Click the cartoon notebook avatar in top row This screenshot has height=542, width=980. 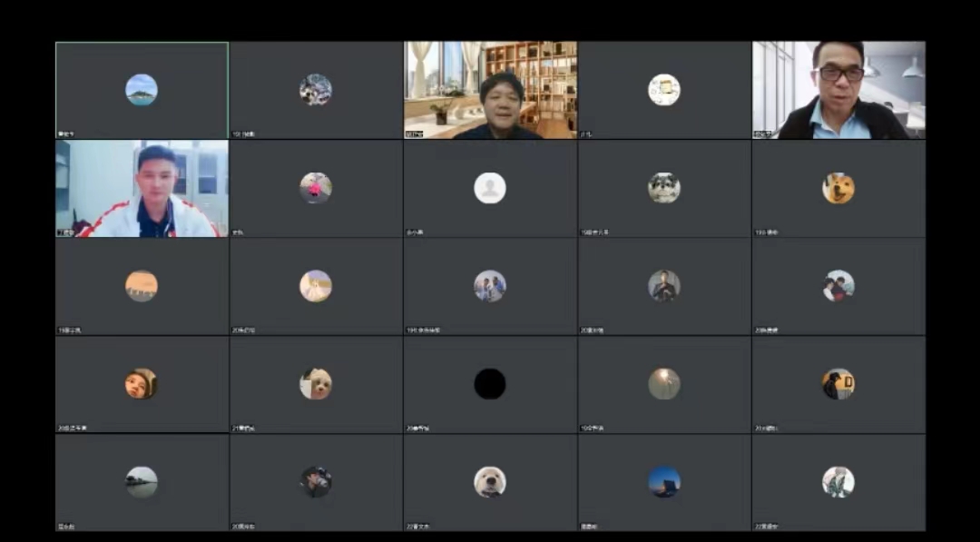pyautogui.click(x=664, y=90)
